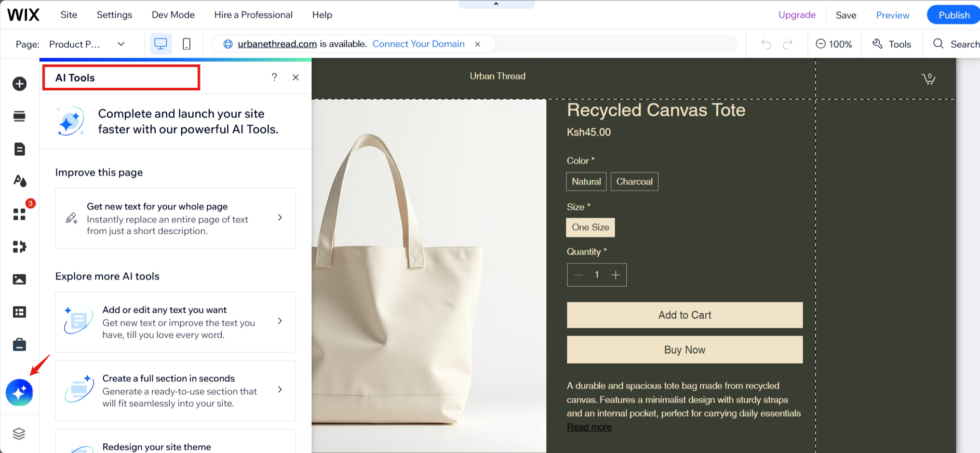Open Search in the top toolbar

coord(956,44)
